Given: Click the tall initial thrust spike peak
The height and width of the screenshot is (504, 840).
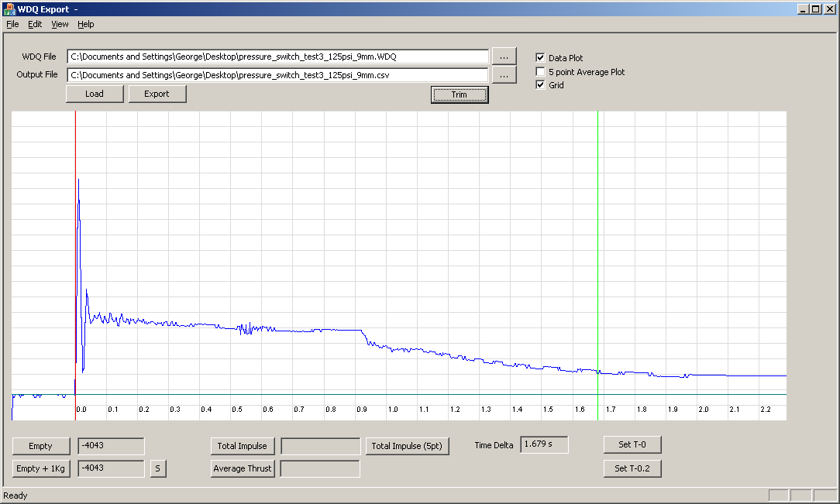Looking at the screenshot, I should click(x=79, y=180).
